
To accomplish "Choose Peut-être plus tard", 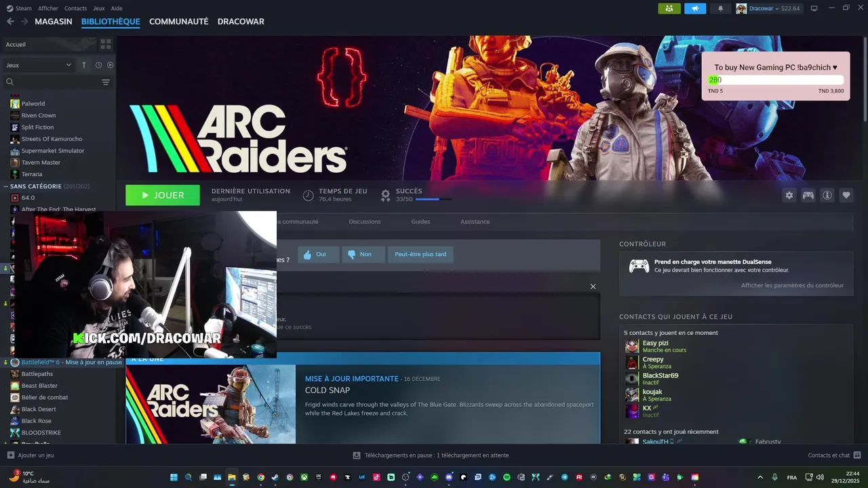I will pos(420,254).
